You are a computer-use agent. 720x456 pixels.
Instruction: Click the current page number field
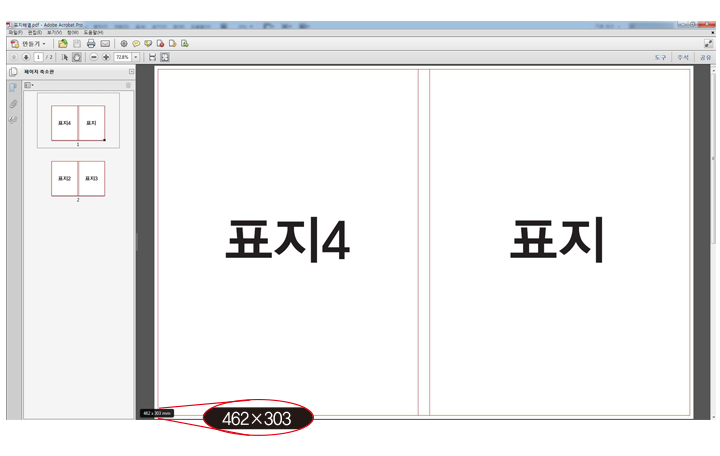pos(38,58)
